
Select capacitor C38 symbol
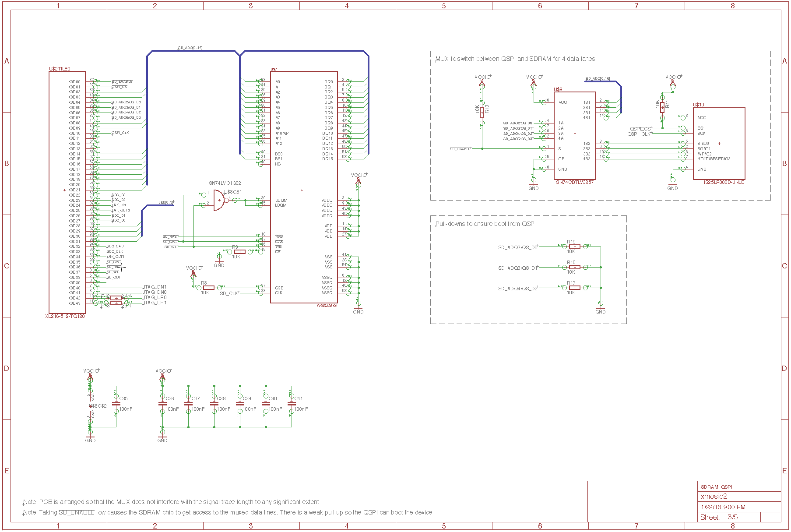214,404
